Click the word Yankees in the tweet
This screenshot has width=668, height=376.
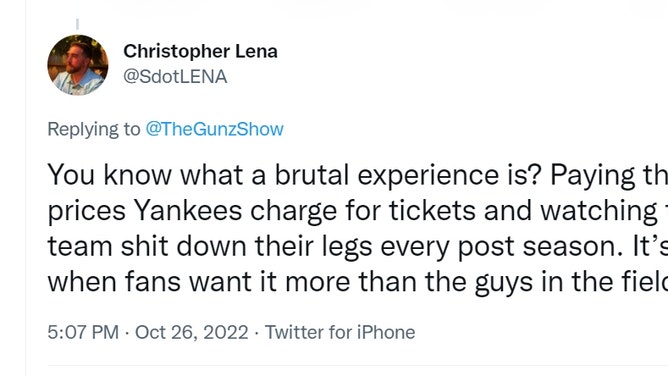pyautogui.click(x=188, y=210)
